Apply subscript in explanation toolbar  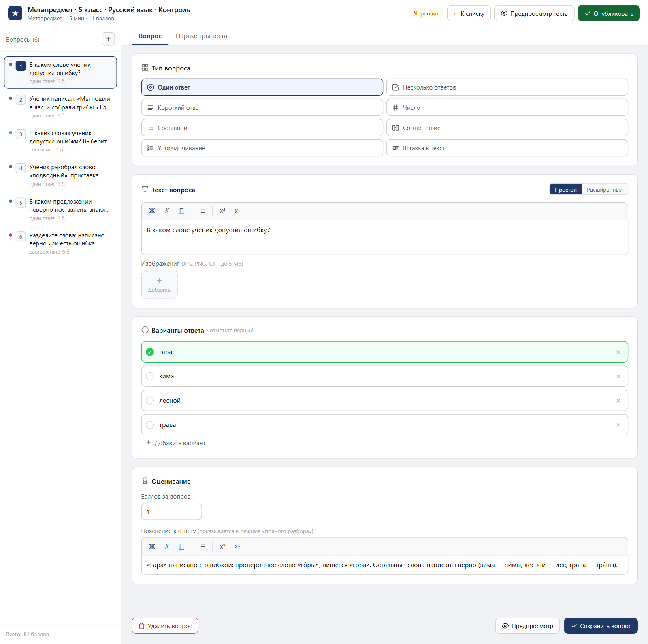tap(237, 546)
